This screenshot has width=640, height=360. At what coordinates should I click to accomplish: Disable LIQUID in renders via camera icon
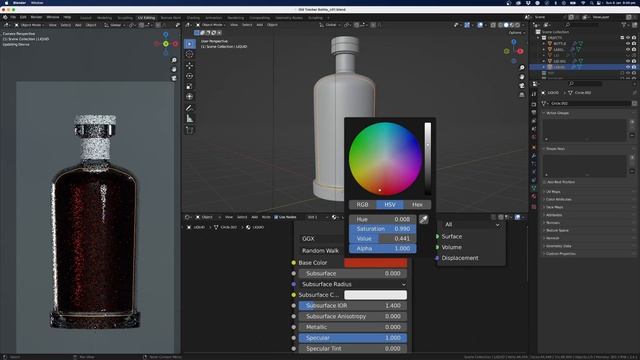click(x=634, y=67)
